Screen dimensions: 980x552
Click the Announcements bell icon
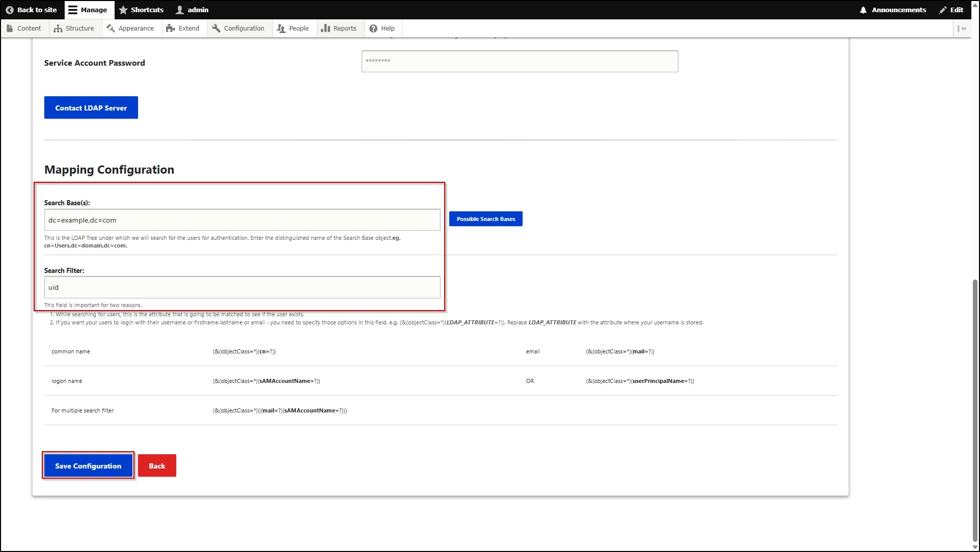coord(863,10)
